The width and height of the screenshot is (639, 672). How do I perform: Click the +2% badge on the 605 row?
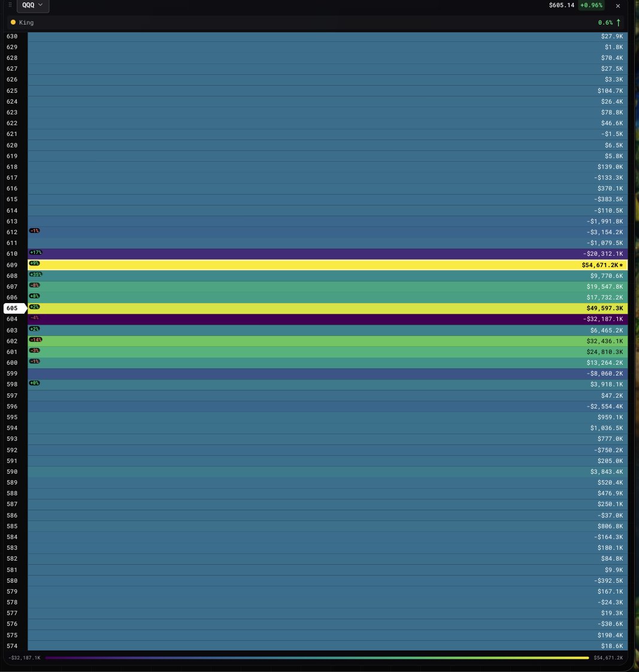coord(35,307)
